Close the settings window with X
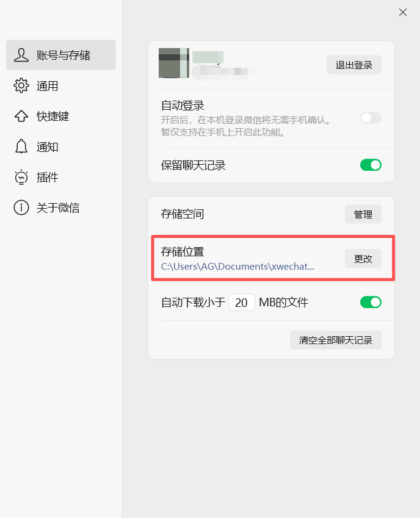 402,12
